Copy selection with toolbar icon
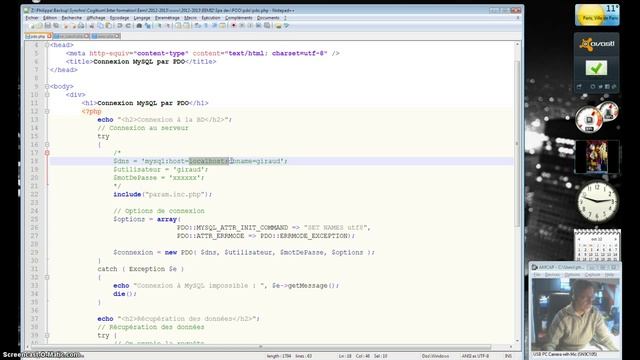Screen dimensions: 640x360 click(100, 26)
